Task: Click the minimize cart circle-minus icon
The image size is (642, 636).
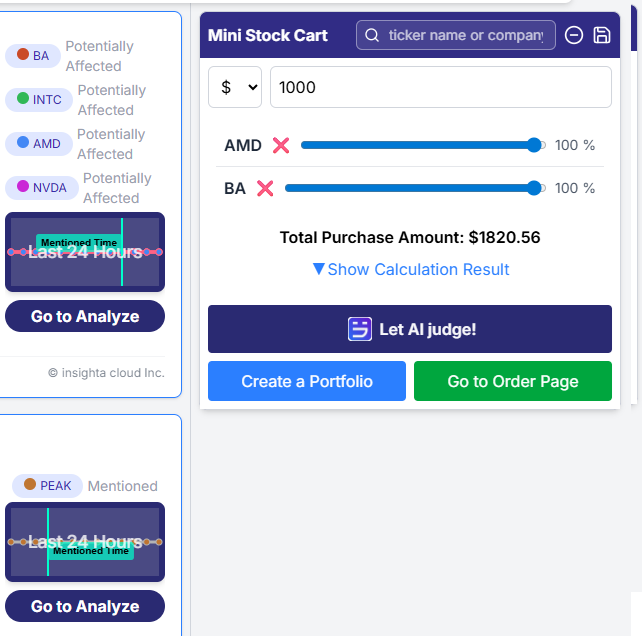Action: coord(574,35)
